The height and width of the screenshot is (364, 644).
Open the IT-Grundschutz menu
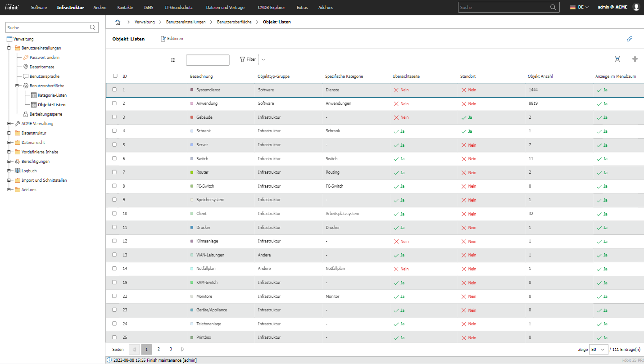tap(179, 7)
